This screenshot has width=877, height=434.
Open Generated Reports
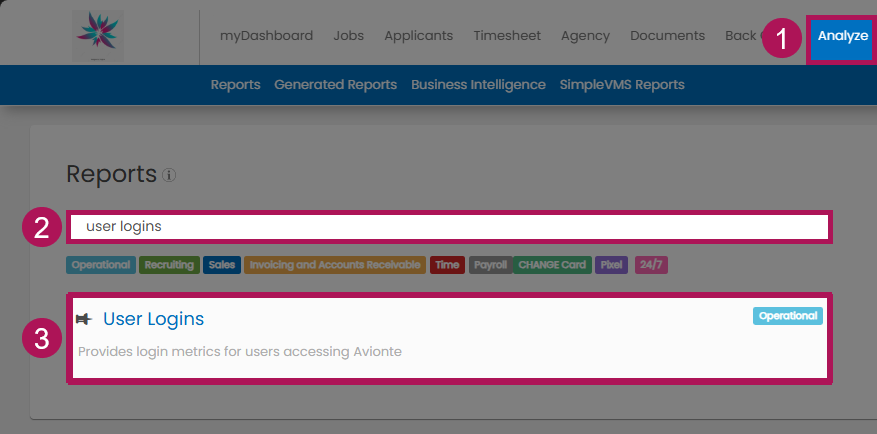coord(336,84)
